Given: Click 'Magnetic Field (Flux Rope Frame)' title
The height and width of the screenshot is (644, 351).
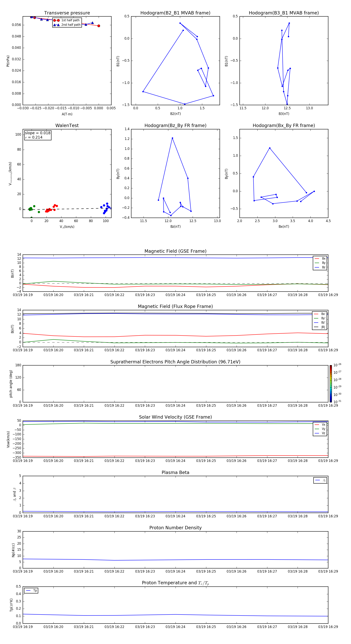Looking at the screenshot, I should point(175,307).
